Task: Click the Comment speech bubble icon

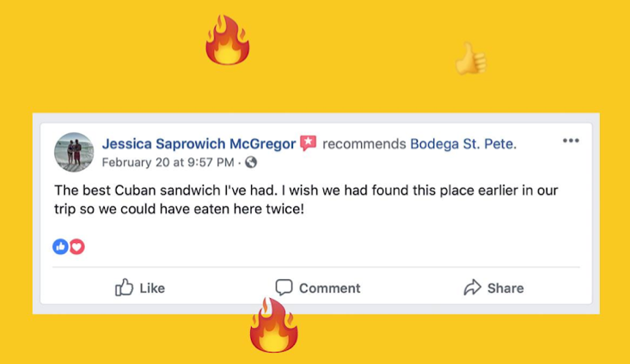Action: point(284,288)
